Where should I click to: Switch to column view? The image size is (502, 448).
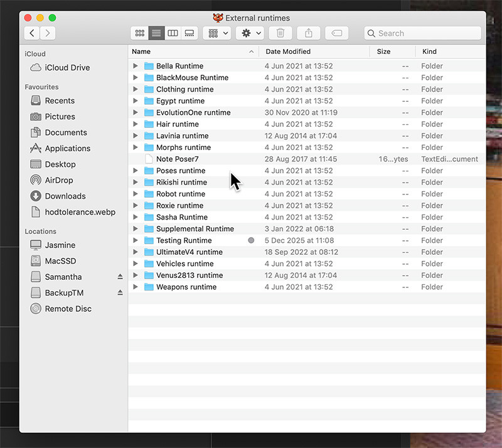click(x=173, y=33)
